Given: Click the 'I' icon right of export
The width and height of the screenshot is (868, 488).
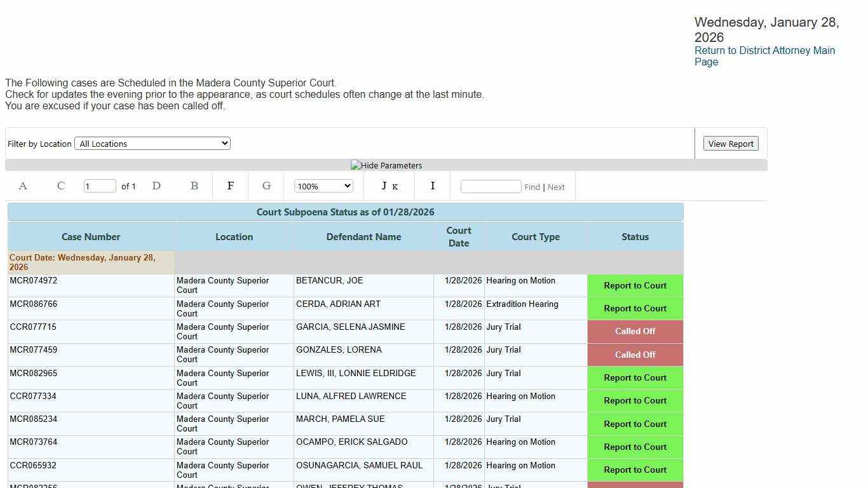Looking at the screenshot, I should [433, 186].
